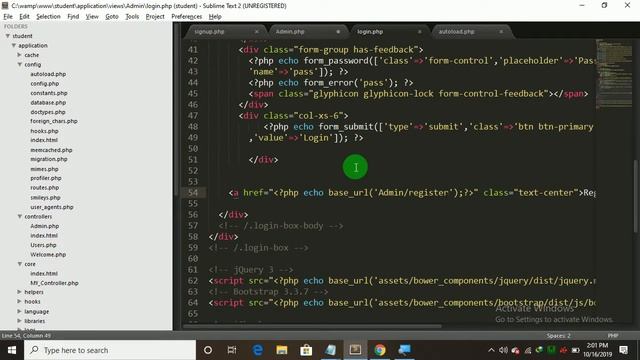
Task: Click the horizontal editor scrollbar
Action: [x=312, y=327]
